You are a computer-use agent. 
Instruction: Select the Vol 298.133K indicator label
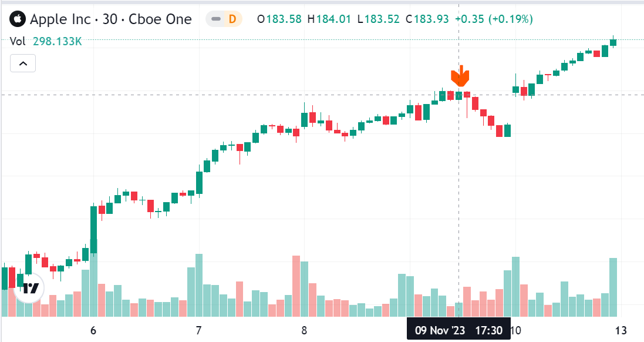45,41
